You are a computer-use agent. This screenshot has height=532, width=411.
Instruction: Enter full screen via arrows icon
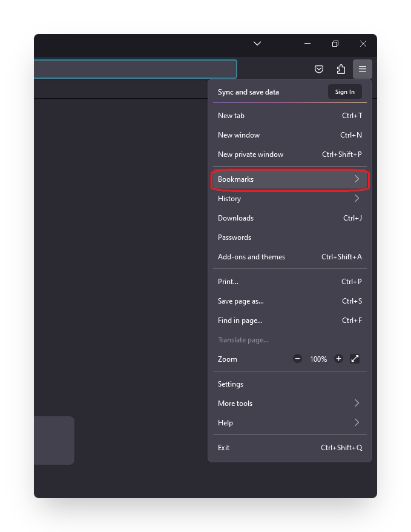[355, 359]
